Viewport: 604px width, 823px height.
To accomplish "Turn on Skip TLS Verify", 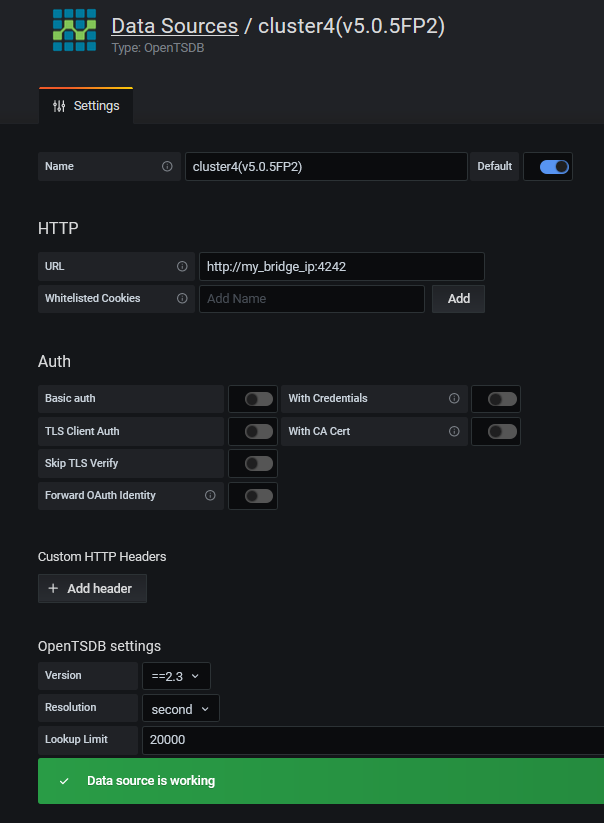I will tap(258, 463).
